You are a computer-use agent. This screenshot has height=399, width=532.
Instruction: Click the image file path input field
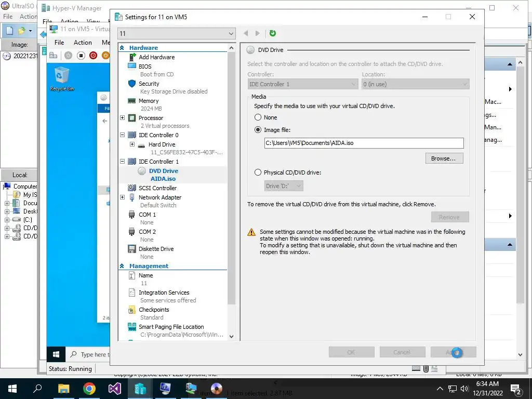click(364, 143)
